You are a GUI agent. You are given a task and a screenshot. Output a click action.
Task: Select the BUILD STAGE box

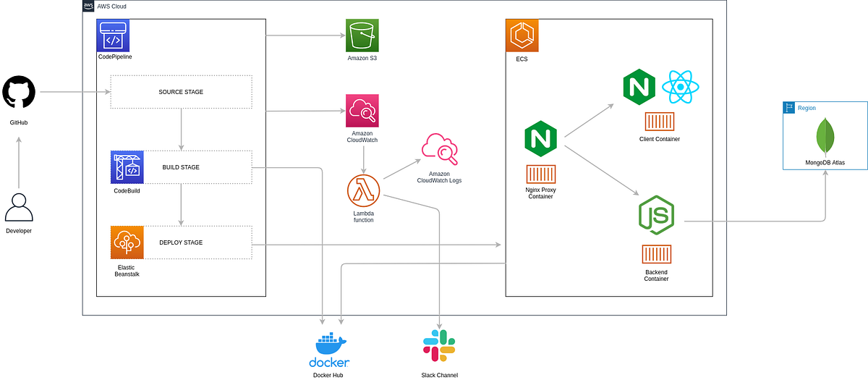coord(181,167)
